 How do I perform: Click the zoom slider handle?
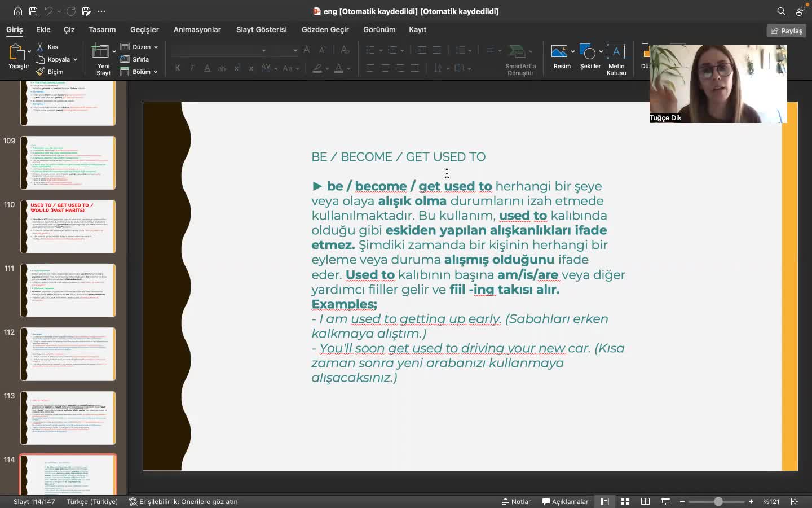coord(718,501)
